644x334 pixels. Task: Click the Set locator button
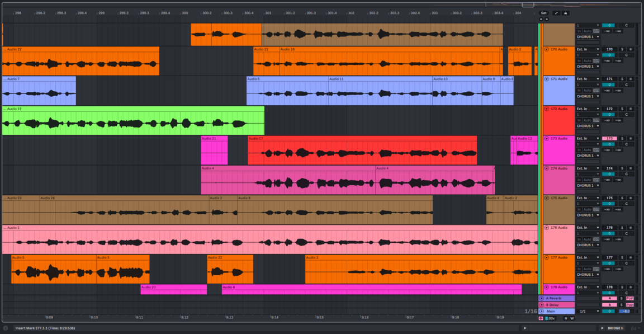tap(544, 13)
